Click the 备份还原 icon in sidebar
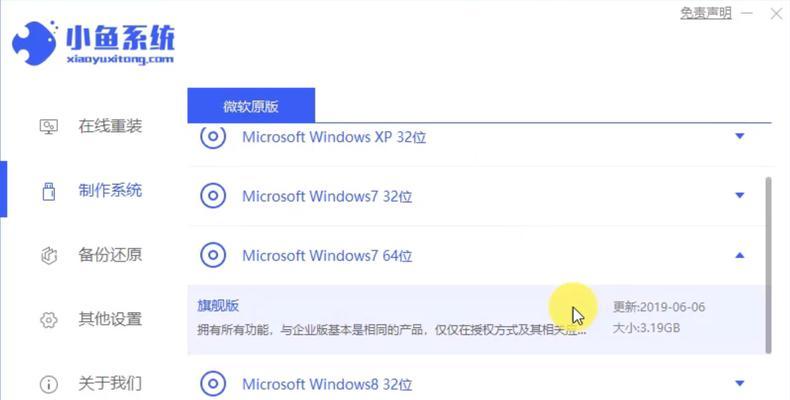The width and height of the screenshot is (790, 400). 48,255
